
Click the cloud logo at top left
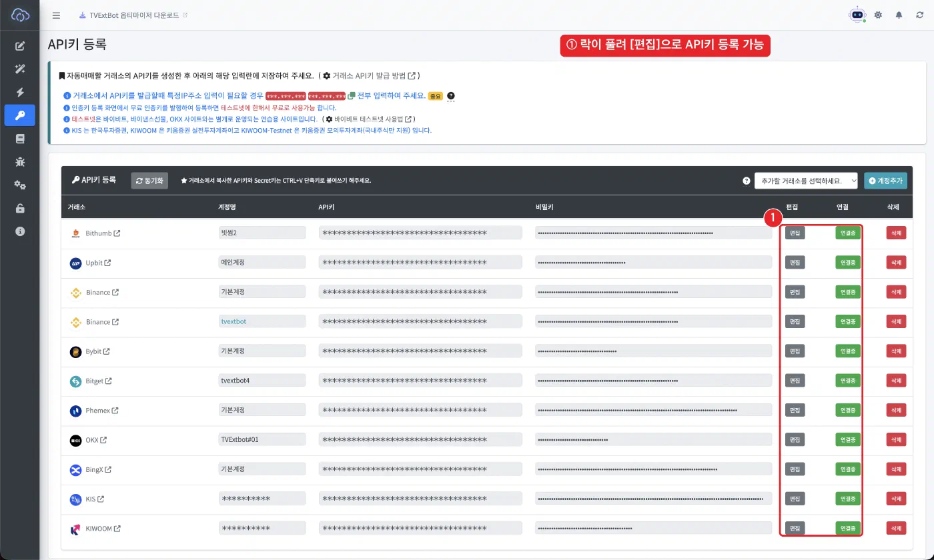[20, 15]
